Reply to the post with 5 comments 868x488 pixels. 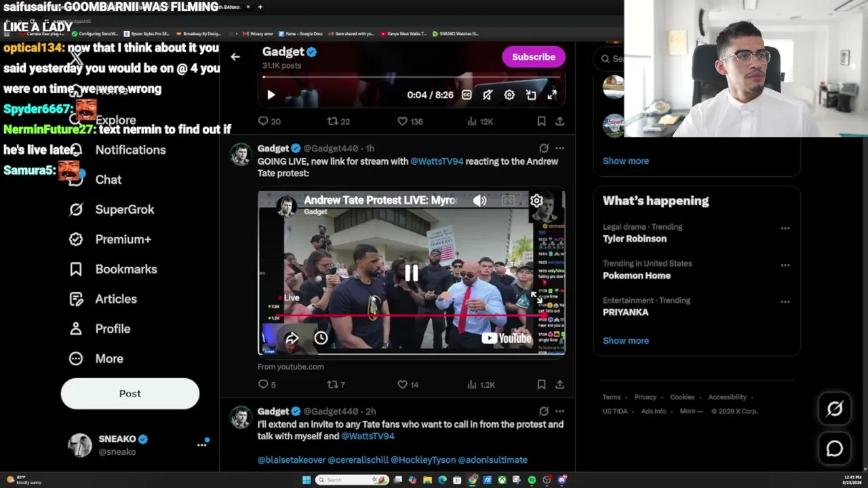pyautogui.click(x=267, y=384)
